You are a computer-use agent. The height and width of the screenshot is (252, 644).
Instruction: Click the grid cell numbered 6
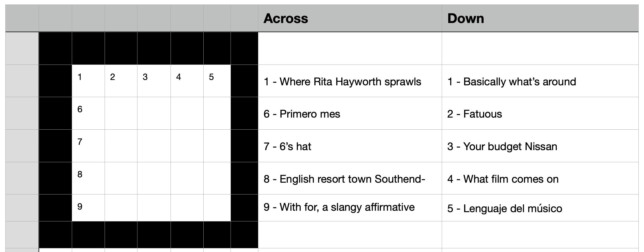[x=88, y=113]
